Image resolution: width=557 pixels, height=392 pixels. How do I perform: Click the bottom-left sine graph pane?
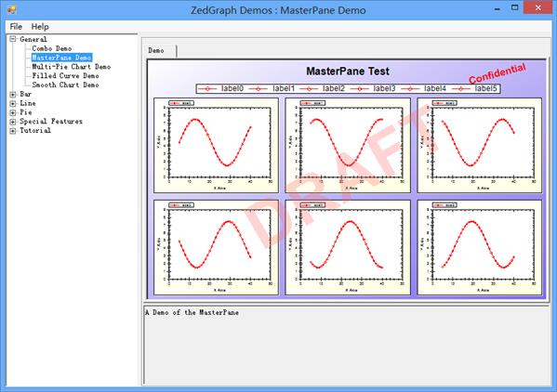[216, 247]
